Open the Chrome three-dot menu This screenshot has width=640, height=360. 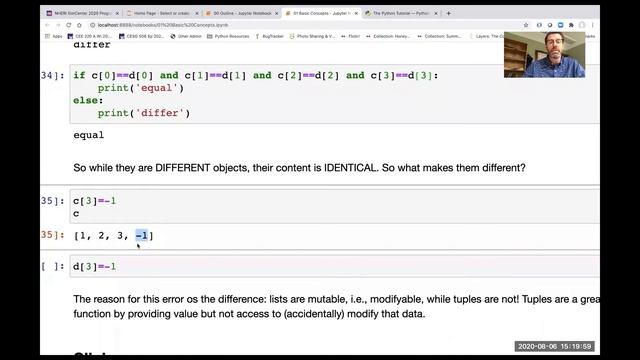(x=593, y=25)
